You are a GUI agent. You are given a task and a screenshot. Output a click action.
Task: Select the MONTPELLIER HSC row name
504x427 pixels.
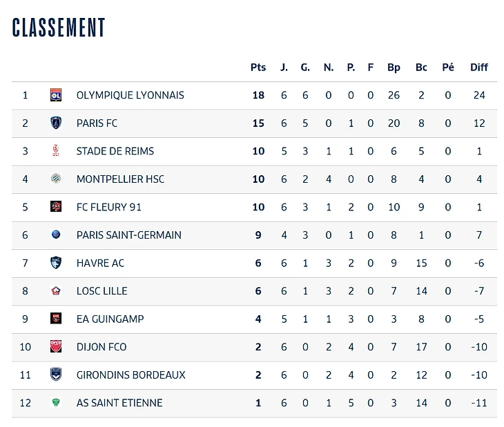pyautogui.click(x=120, y=179)
